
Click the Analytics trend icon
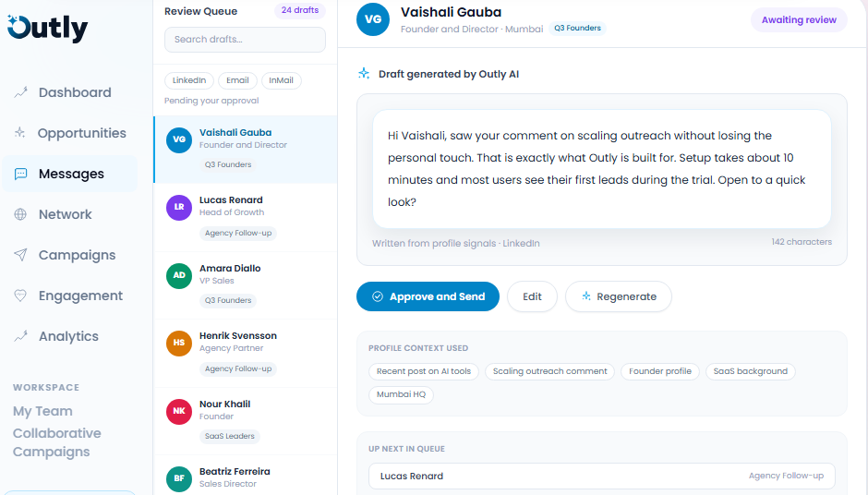20,336
